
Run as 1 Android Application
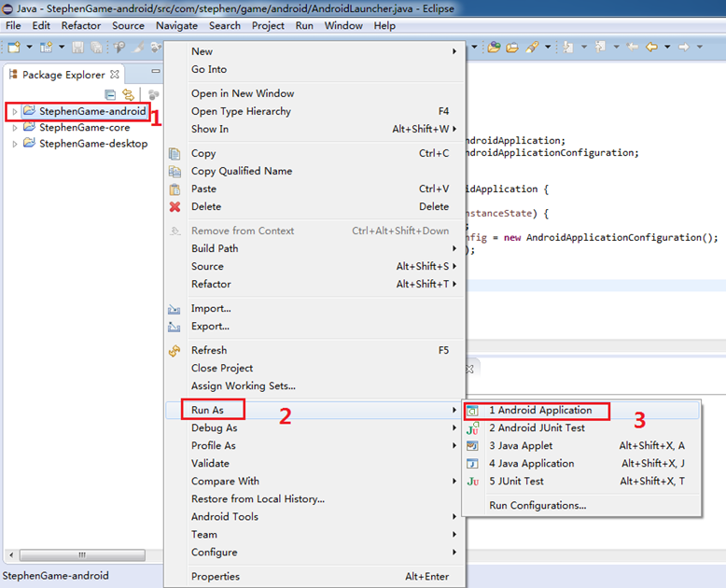(581, 411)
